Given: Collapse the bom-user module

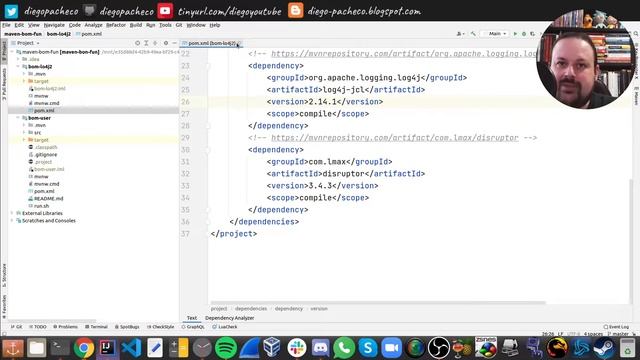Looking at the screenshot, I should click(18, 118).
